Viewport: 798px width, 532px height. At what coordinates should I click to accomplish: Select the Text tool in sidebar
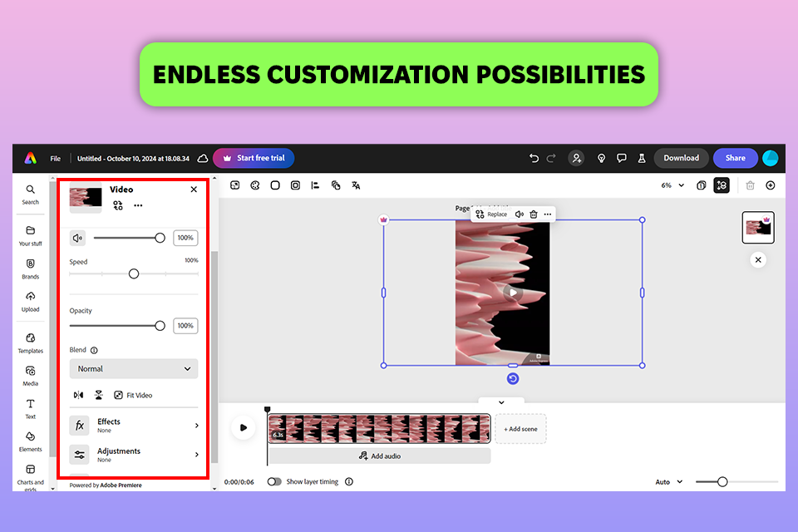(31, 409)
